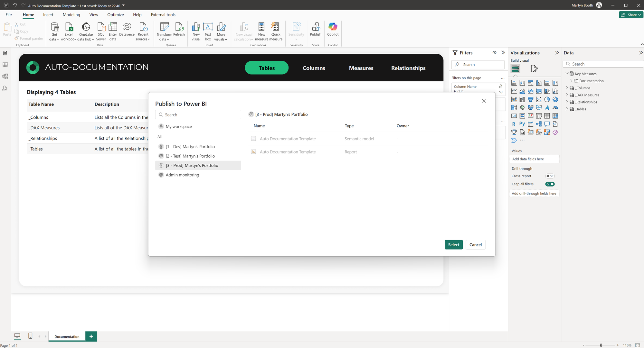Cancel the Publish to Power BI dialog
This screenshot has width=644, height=348.
pyautogui.click(x=476, y=245)
